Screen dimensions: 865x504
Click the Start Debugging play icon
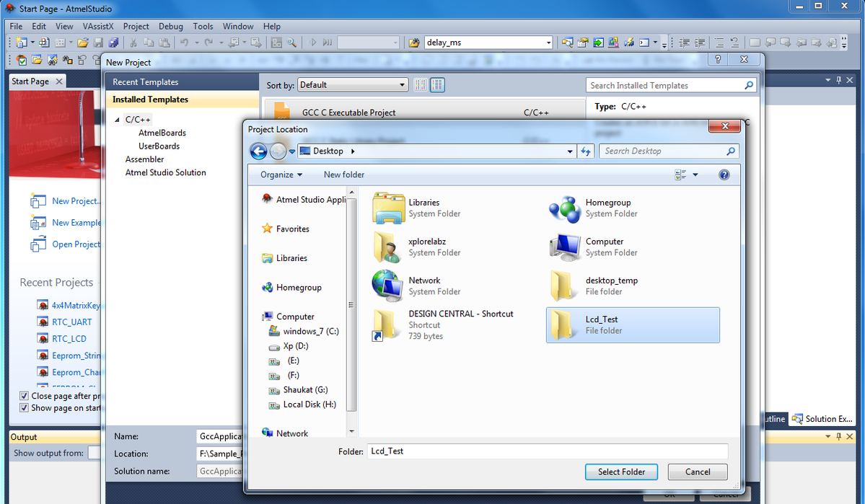[x=313, y=43]
